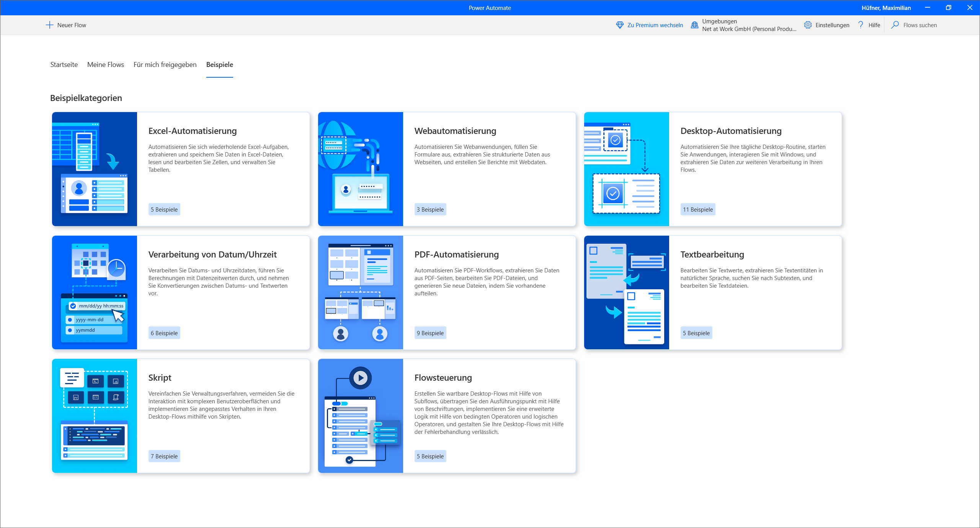
Task: Open the PDF-Automatisierung title
Action: click(456, 254)
